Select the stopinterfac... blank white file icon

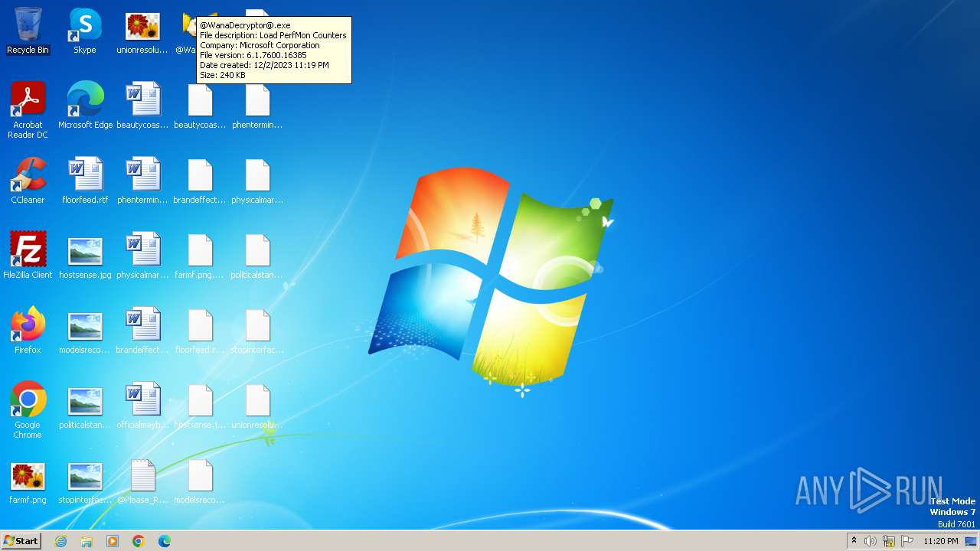tap(257, 330)
